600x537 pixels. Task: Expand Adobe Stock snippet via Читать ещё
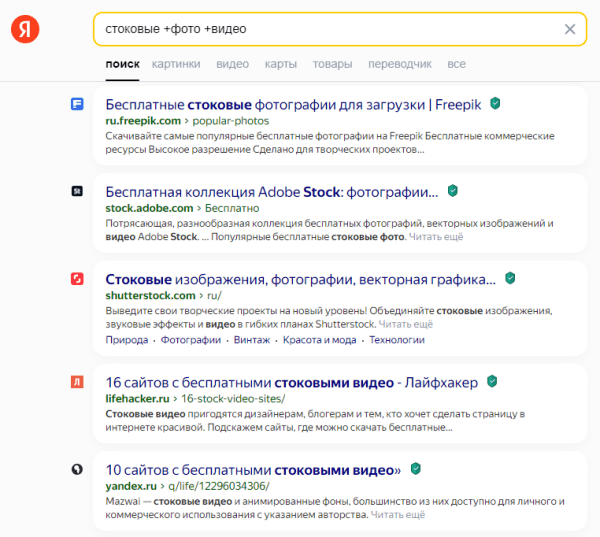pos(437,237)
